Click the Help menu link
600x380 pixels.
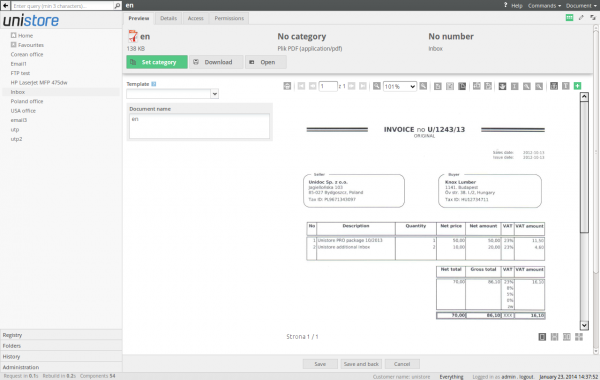coord(517,6)
